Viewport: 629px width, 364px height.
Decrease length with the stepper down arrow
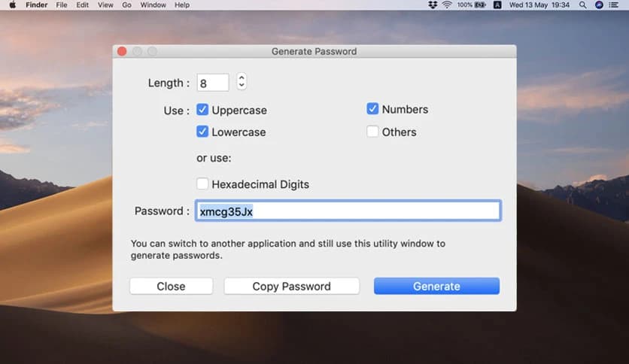click(241, 86)
